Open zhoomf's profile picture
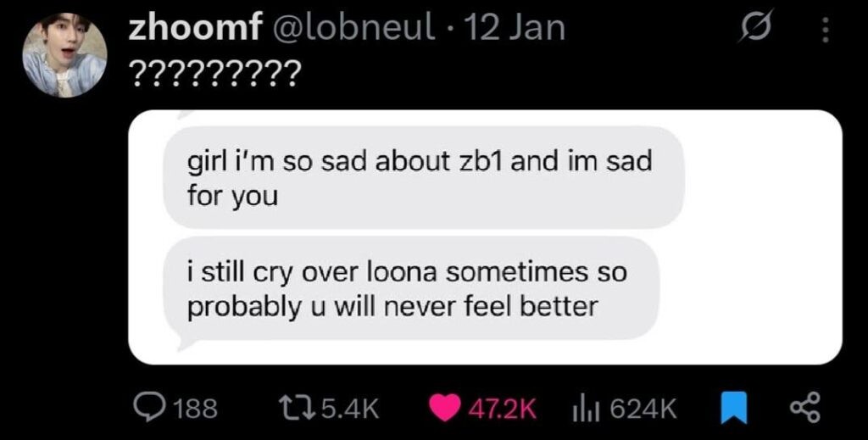Screen dimensions: 868x440 click(x=64, y=55)
